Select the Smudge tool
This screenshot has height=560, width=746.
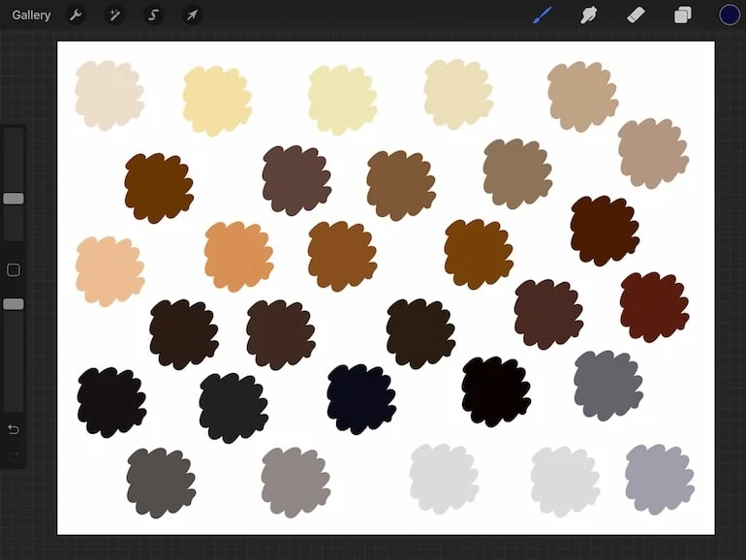589,16
